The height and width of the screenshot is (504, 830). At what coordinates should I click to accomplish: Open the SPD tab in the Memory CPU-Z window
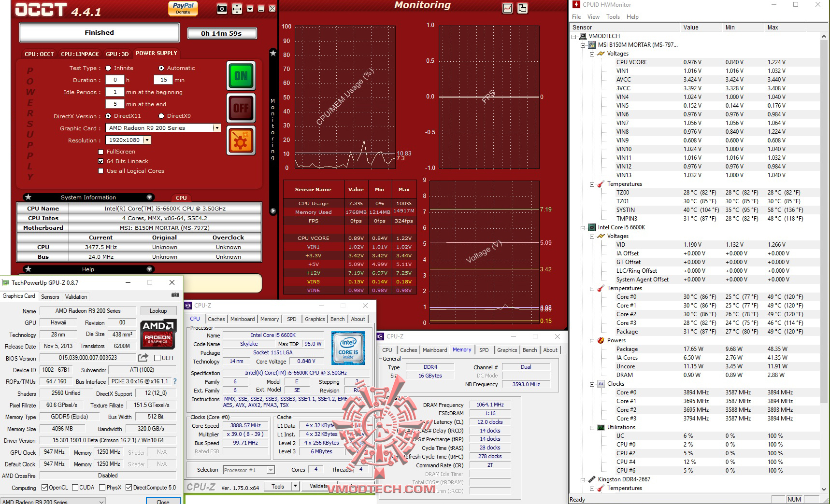pyautogui.click(x=484, y=350)
